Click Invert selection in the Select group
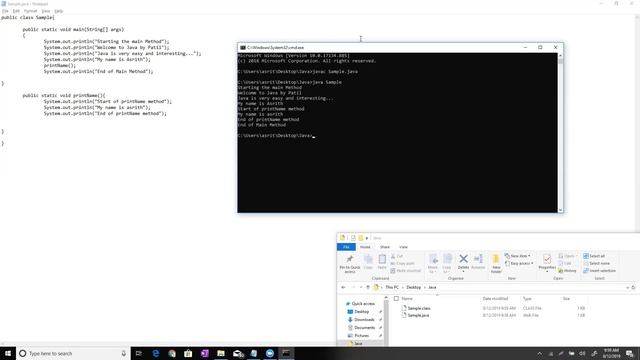Image resolution: width=640 pixels, height=360 pixels. pos(600,271)
